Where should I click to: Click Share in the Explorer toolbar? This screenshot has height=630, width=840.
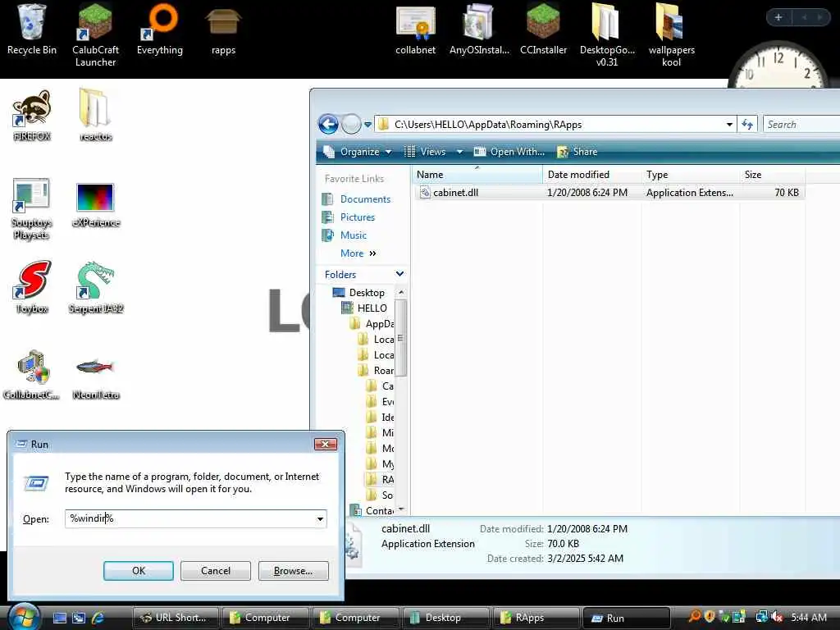[x=577, y=152]
